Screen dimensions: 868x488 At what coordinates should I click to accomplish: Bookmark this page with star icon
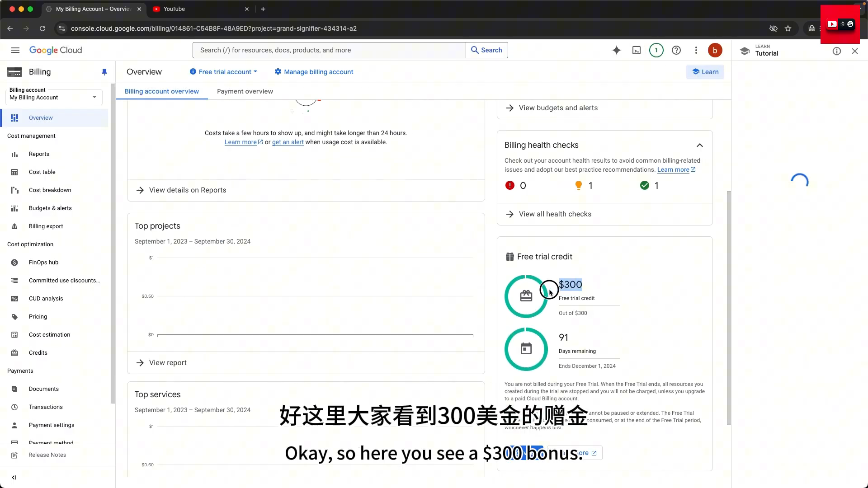788,28
